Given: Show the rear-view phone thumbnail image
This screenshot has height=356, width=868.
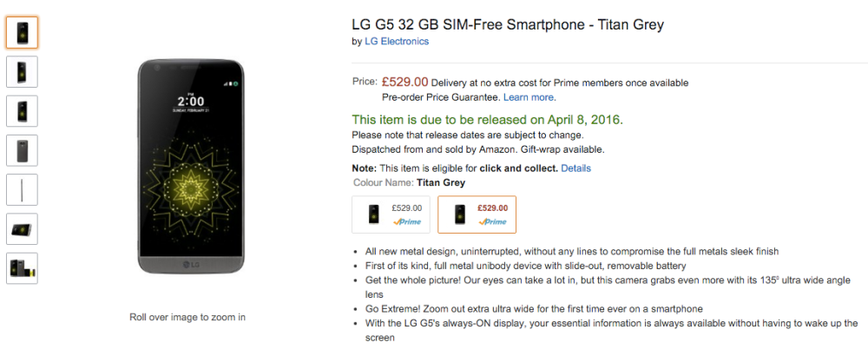Looking at the screenshot, I should click(22, 150).
